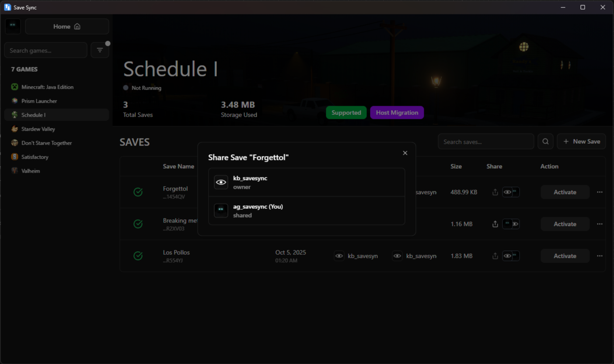This screenshot has height=364, width=614.
Task: Activate the Forgettol save
Action: [565, 192]
